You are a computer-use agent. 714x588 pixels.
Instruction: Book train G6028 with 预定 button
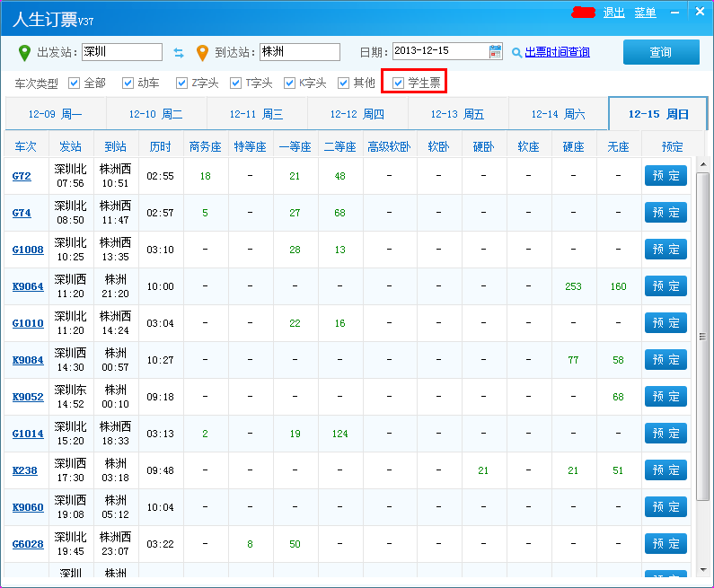(x=666, y=544)
